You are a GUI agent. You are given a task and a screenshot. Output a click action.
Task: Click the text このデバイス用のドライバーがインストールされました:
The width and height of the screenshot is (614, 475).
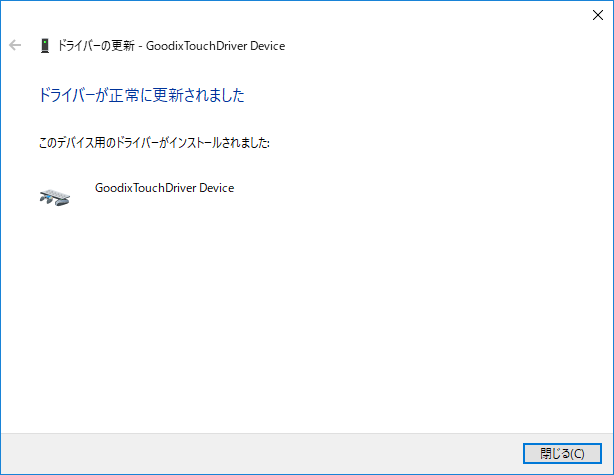pos(154,143)
